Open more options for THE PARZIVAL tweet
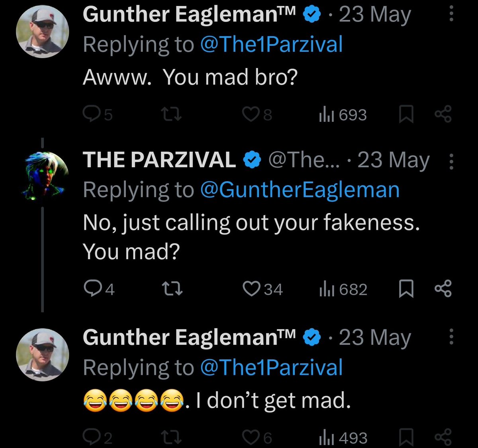 coord(451,161)
